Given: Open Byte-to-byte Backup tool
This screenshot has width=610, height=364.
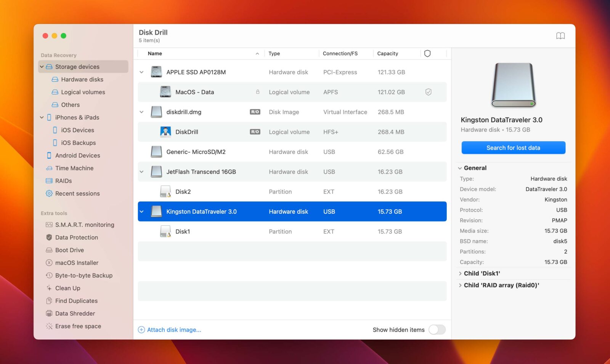Looking at the screenshot, I should coord(83,275).
